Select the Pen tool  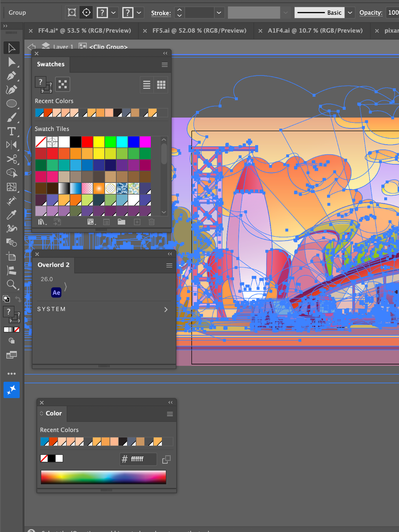(11, 76)
